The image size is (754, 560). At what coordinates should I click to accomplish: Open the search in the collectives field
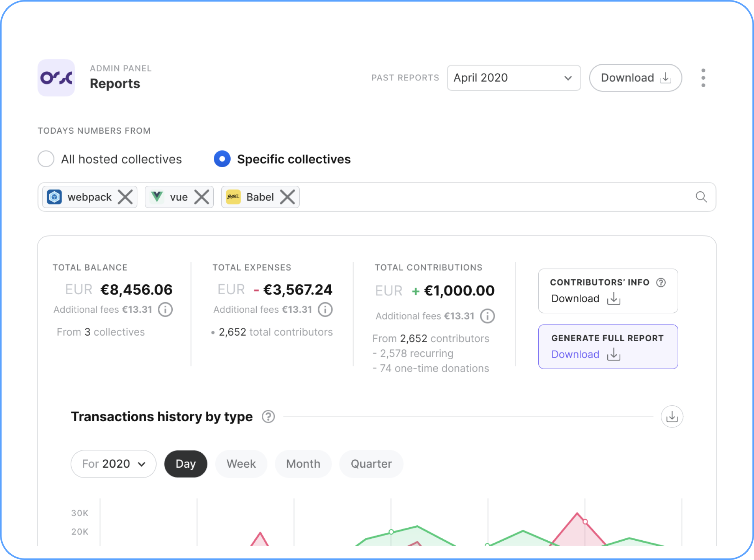coord(702,197)
